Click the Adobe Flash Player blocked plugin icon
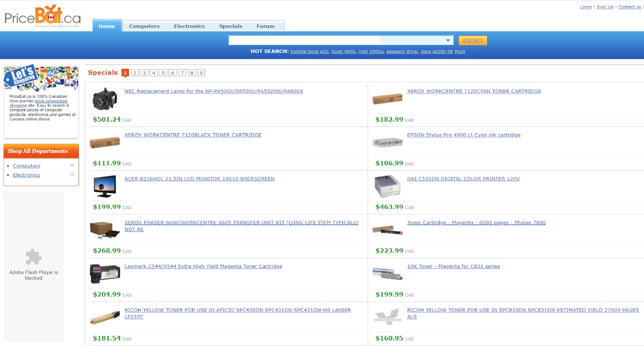This screenshot has width=644, height=346. point(33,257)
